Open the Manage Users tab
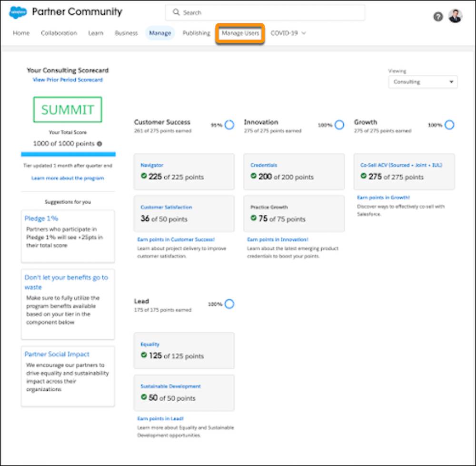This screenshot has height=466, width=476. tap(240, 33)
